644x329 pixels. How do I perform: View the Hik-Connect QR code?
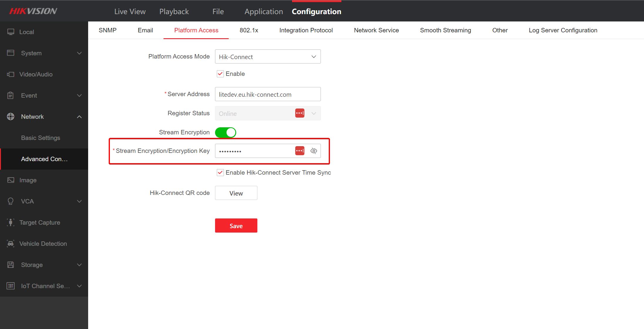(x=236, y=193)
